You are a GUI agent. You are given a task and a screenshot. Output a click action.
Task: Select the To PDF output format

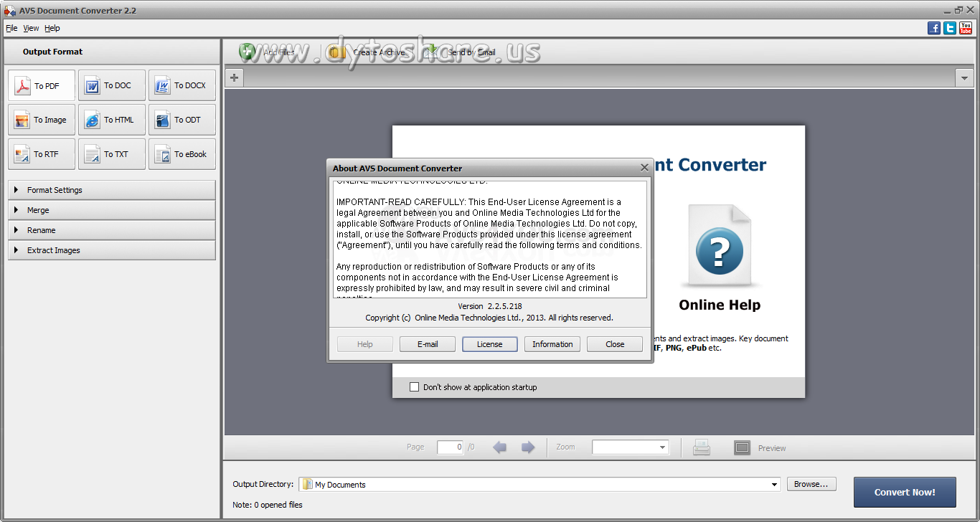click(41, 85)
